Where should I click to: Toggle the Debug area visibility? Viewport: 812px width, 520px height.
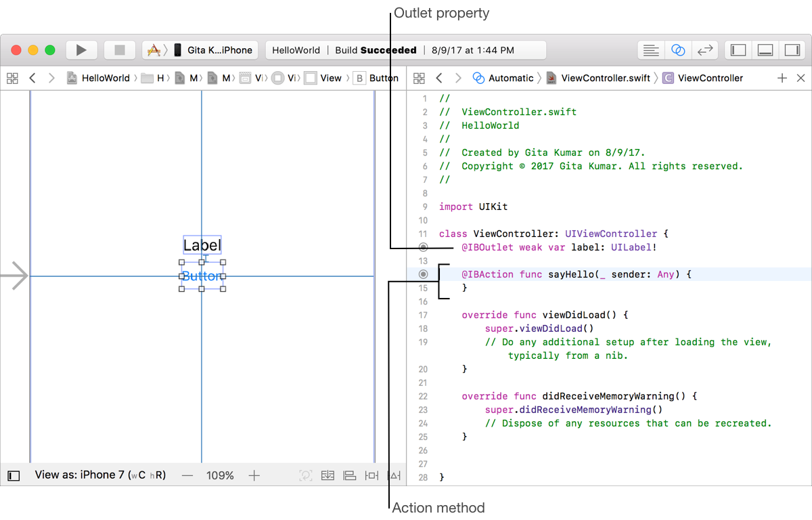[765, 50]
